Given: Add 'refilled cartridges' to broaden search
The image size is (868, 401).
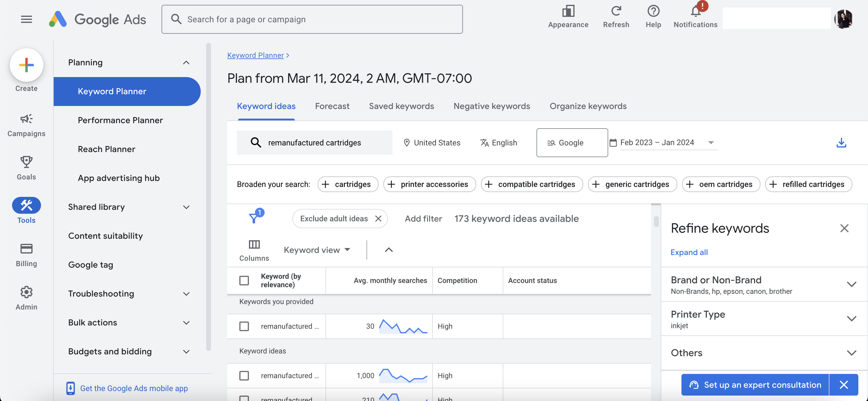Looking at the screenshot, I should tap(808, 184).
